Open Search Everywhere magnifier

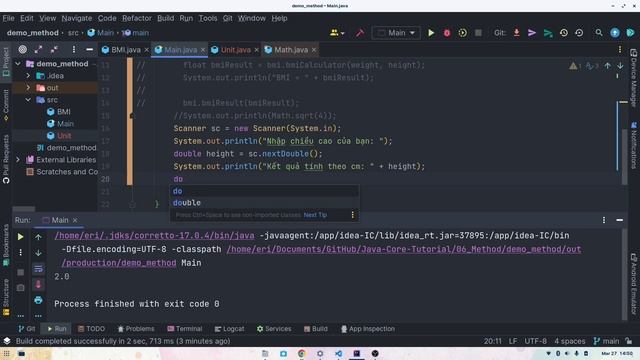click(599, 33)
